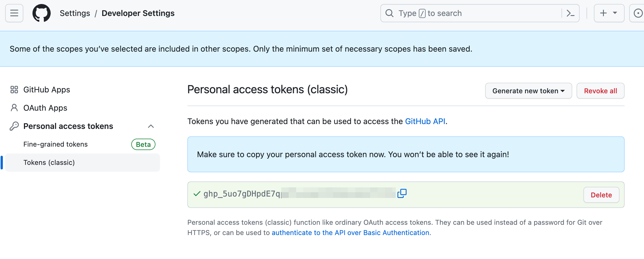Screen dimensions: 644x259
Task: Click the scopes saved banner message
Action: (x=241, y=49)
